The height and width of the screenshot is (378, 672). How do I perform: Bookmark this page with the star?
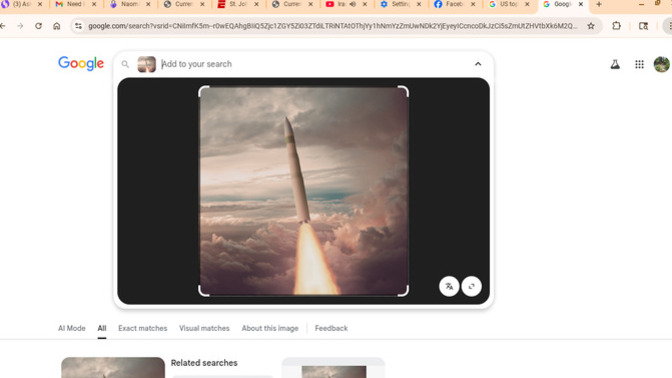tap(591, 26)
